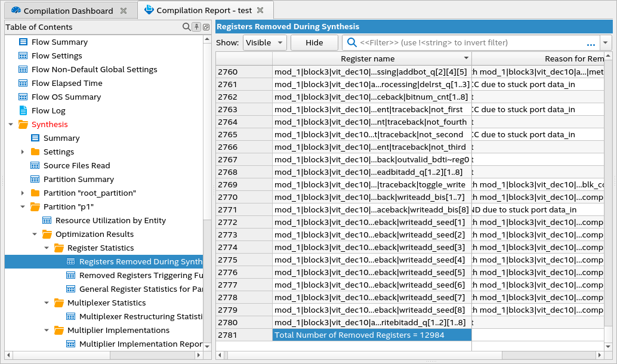Open the Flow Log document
617x364 pixels.
(48, 110)
